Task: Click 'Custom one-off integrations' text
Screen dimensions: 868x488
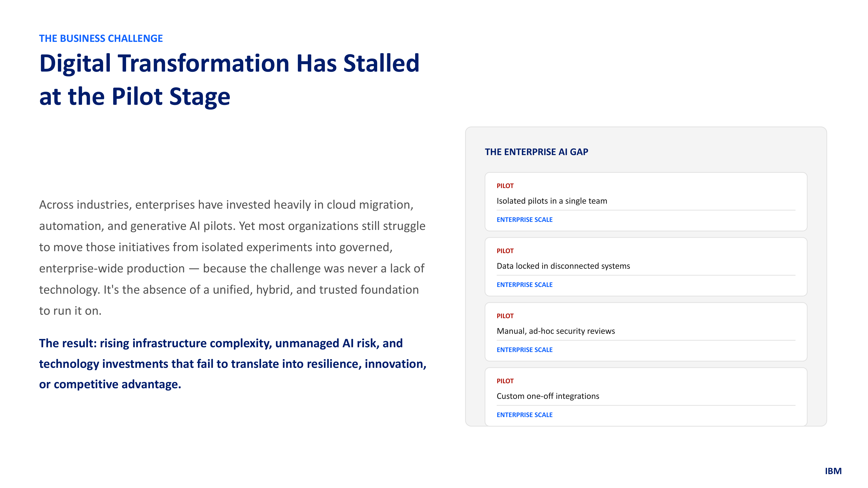Action: pos(548,396)
